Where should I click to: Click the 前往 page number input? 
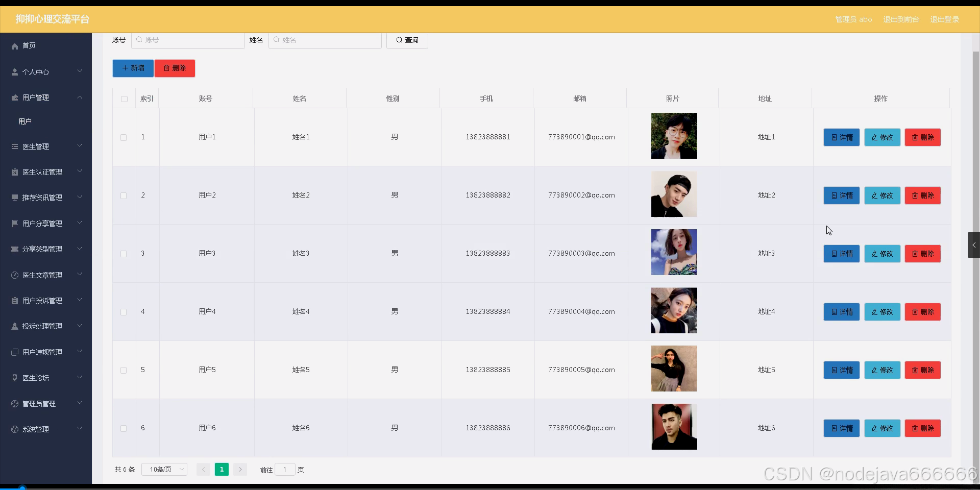point(285,470)
